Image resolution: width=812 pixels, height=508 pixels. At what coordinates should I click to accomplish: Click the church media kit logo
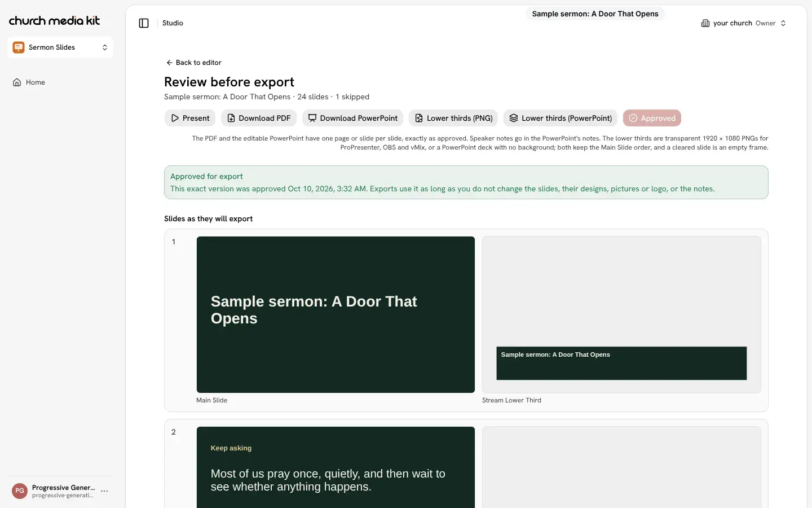click(x=54, y=20)
